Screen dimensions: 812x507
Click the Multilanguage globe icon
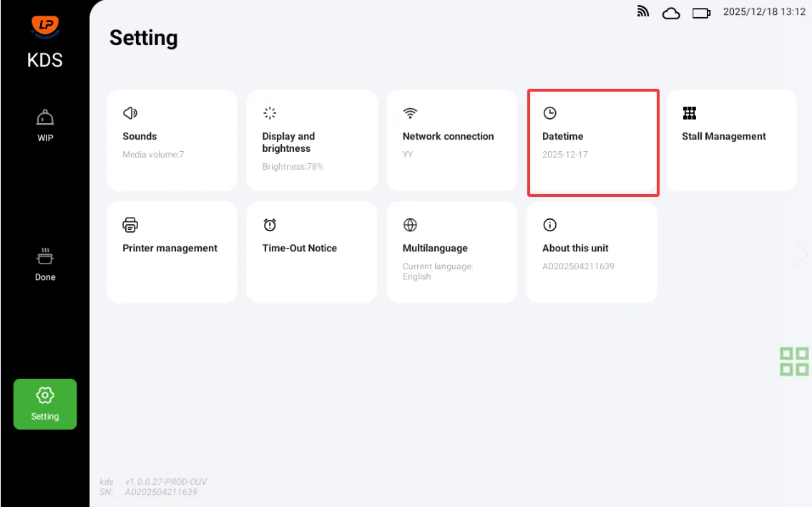[410, 225]
